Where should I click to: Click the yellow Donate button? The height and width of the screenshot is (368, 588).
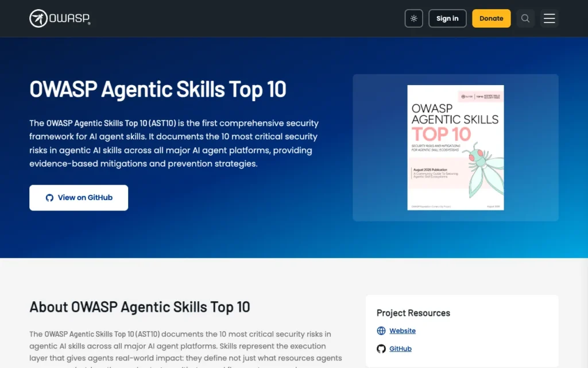click(x=492, y=18)
